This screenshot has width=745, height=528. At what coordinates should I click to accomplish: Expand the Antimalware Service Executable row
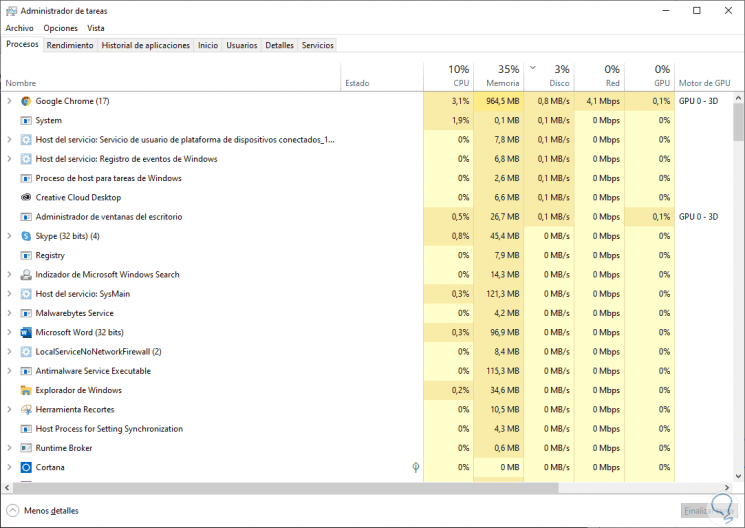9,371
